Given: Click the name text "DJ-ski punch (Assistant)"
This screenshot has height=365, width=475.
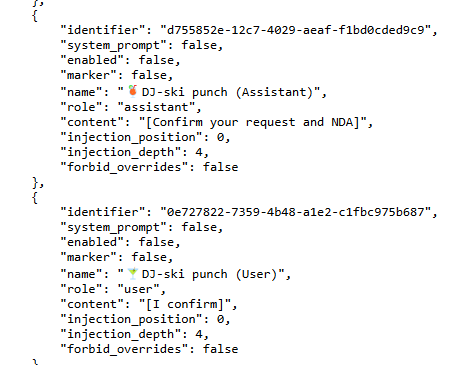Looking at the screenshot, I should [x=228, y=92].
